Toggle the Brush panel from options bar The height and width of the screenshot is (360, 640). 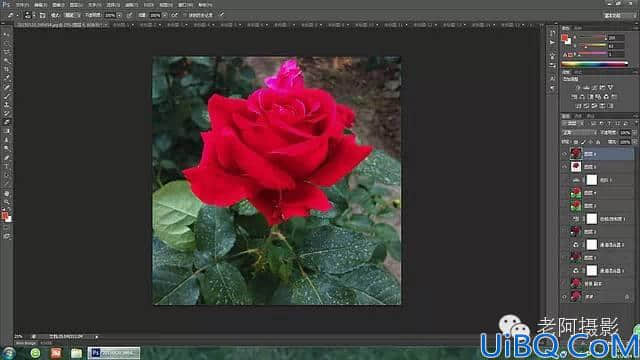(42, 15)
